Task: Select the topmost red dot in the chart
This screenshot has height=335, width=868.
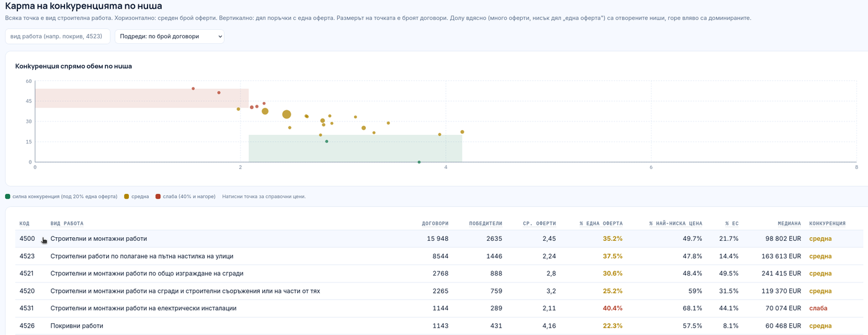Action: coord(193,89)
